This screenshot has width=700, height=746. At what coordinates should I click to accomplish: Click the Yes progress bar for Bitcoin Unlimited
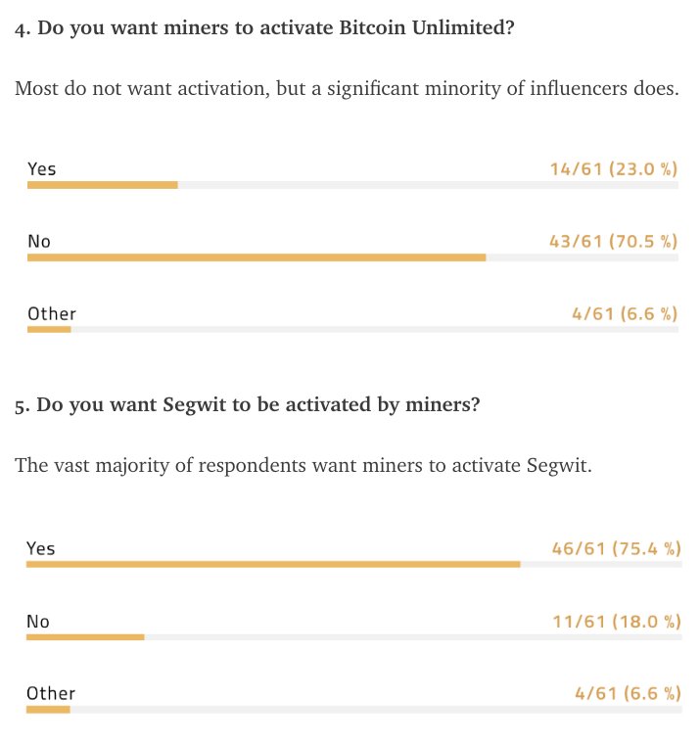point(352,185)
